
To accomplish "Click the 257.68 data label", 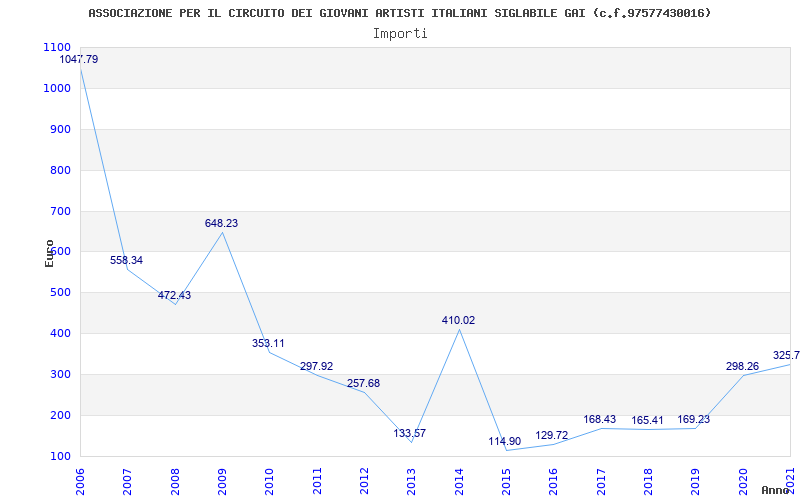I will pos(363,383).
